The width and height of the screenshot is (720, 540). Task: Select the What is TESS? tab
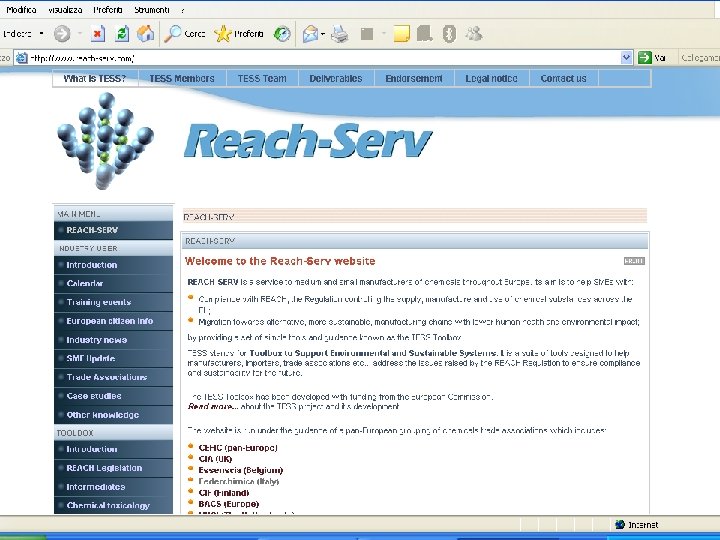tap(95, 79)
